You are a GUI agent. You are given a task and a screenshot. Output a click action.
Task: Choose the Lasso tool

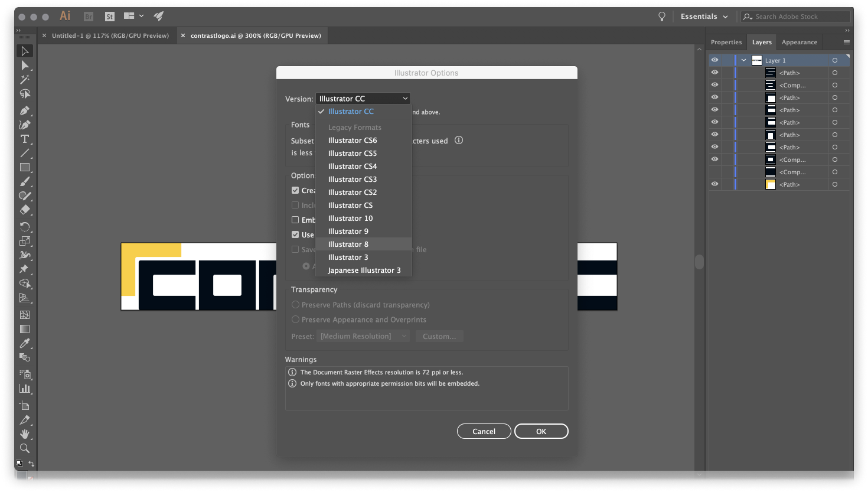pos(25,94)
